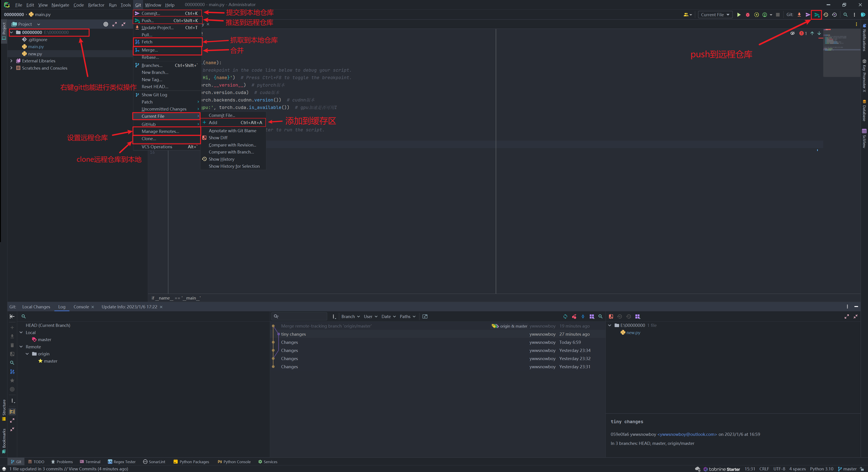Open the Current File run configuration dropdown
Image resolution: width=868 pixels, height=472 pixels.
(715, 15)
